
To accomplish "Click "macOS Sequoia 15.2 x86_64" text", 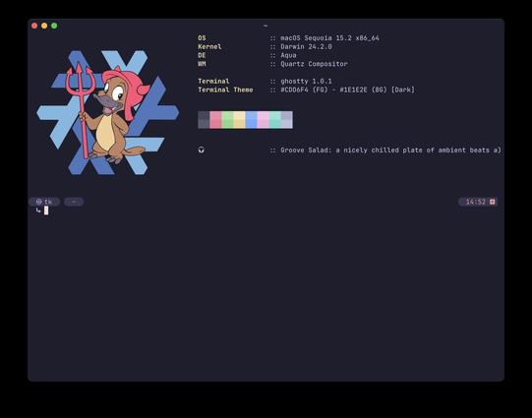I will [x=329, y=38].
